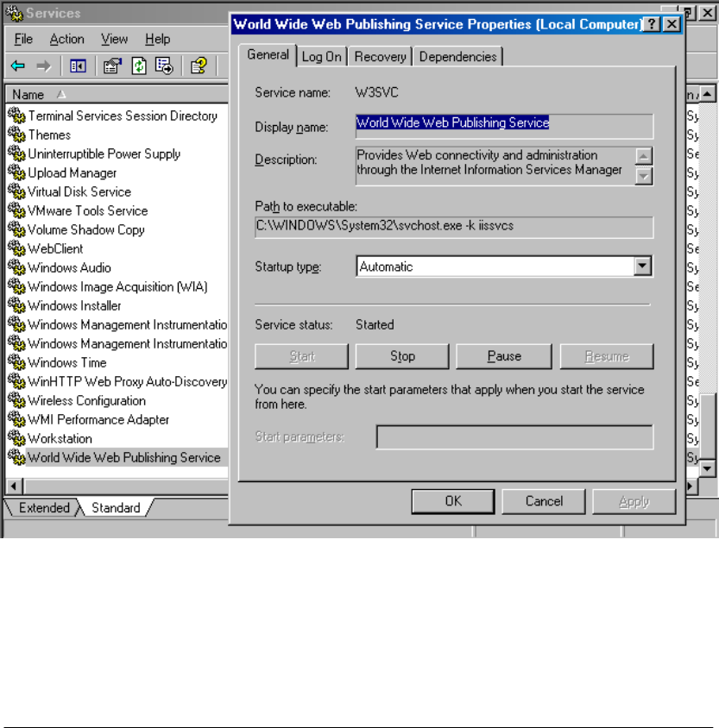Image resolution: width=719 pixels, height=728 pixels.
Task: Click the Display name text field
Action: pos(504,126)
